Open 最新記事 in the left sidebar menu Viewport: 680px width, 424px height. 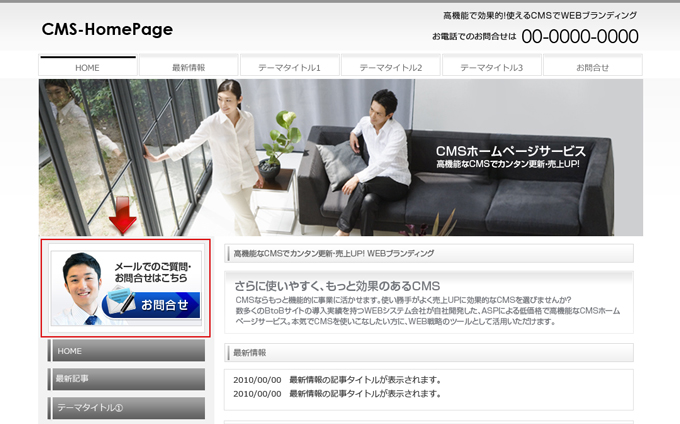[126, 379]
